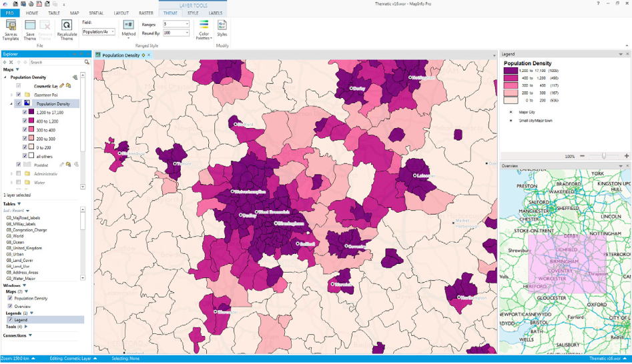Viewport: 632px width, 364px height.
Task: Uncheck Overview in the Windows list
Action: (9, 306)
